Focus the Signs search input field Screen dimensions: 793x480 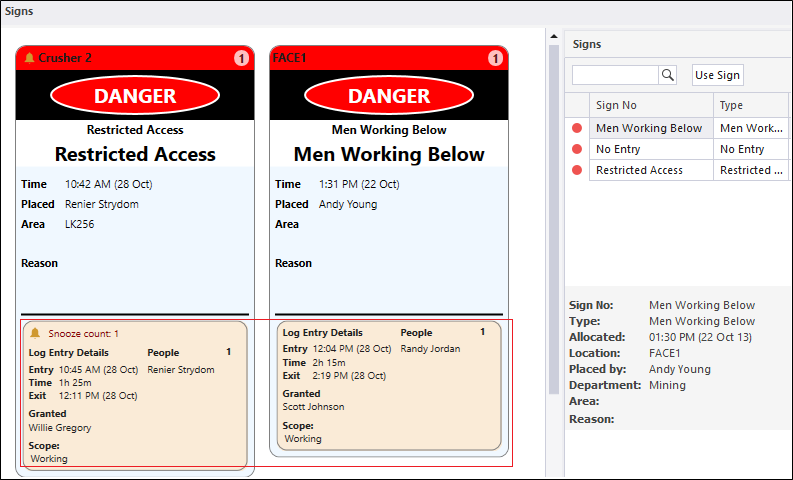[615, 75]
